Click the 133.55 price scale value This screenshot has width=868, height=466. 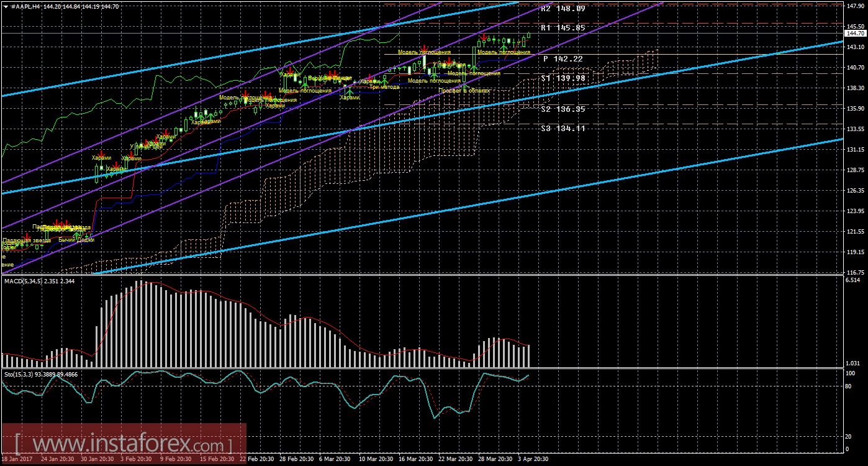pyautogui.click(x=856, y=129)
